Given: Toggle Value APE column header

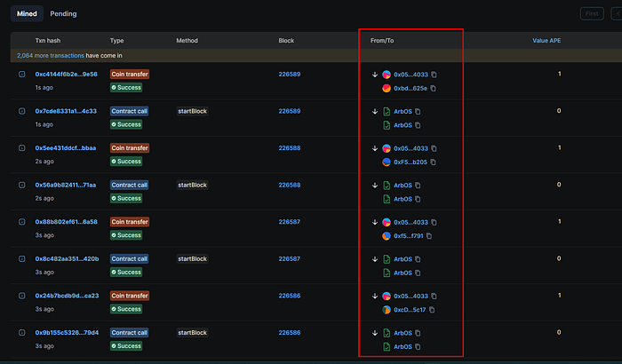Looking at the screenshot, I should click(x=546, y=41).
